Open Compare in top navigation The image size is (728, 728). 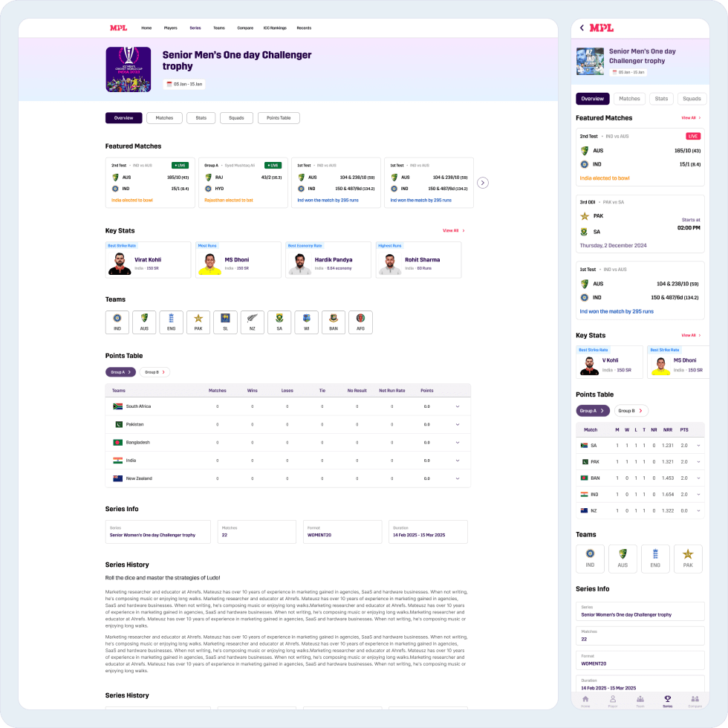click(245, 28)
